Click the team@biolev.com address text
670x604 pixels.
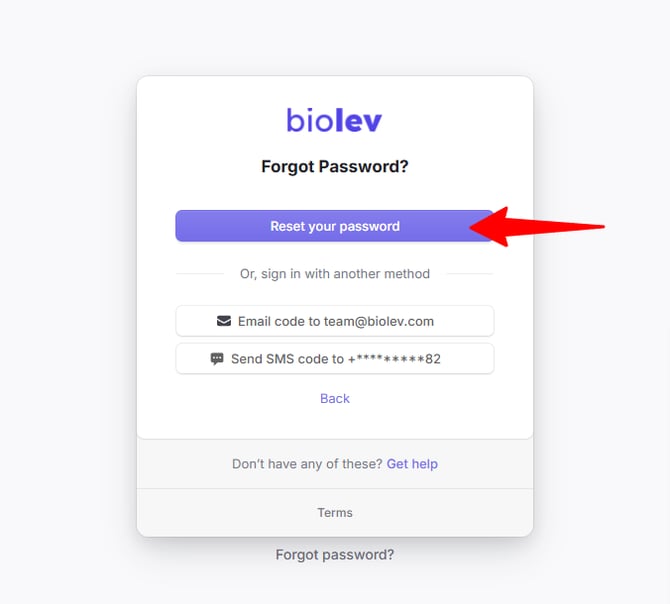(379, 321)
